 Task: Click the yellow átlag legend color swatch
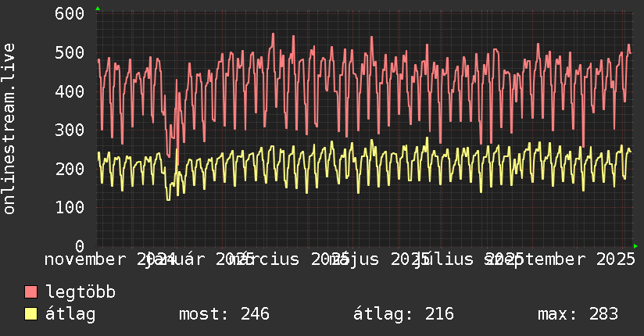pyautogui.click(x=30, y=314)
